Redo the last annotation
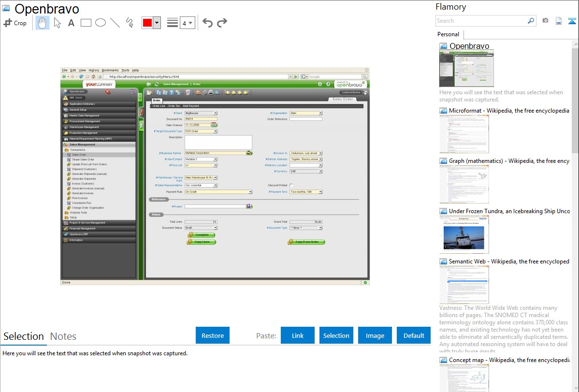Viewport: 579px width, 392px height. 222,23
